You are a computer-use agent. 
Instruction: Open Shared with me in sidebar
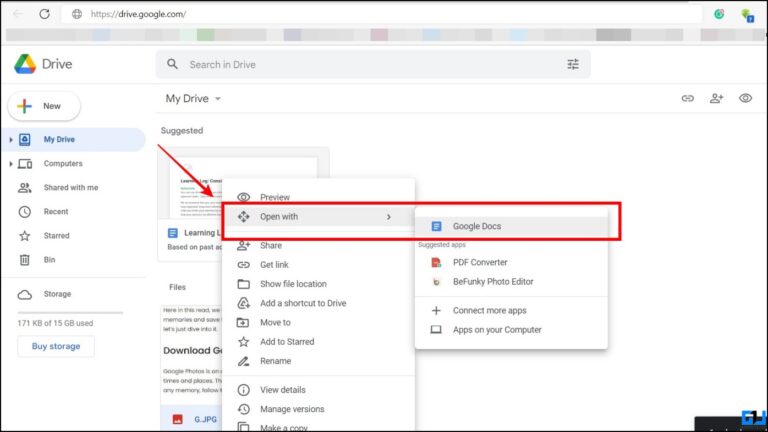[71, 188]
